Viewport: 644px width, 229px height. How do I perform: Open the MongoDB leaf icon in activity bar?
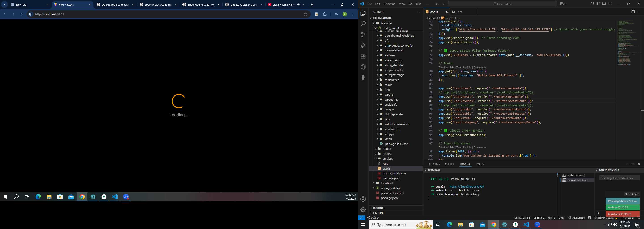[x=363, y=78]
